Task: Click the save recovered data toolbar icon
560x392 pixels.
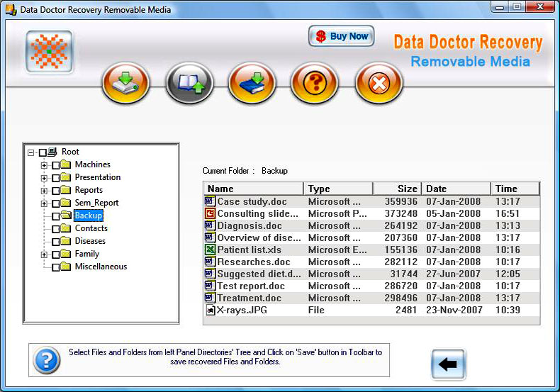Action: (125, 83)
